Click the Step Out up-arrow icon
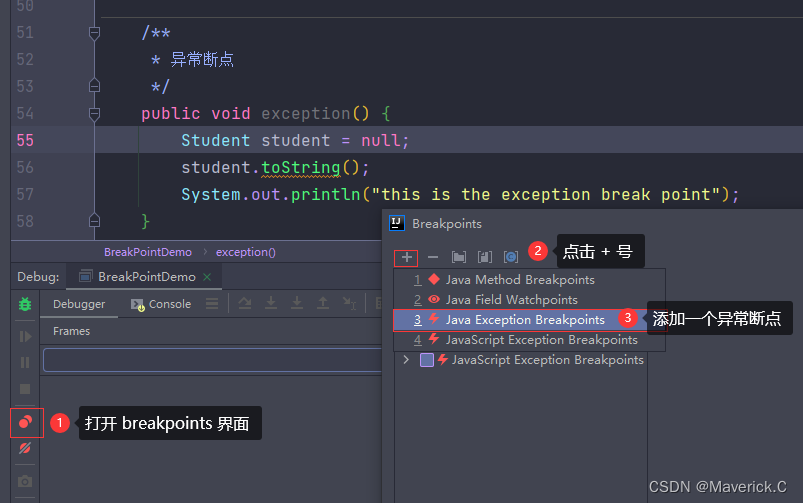803x503 pixels. pos(323,303)
